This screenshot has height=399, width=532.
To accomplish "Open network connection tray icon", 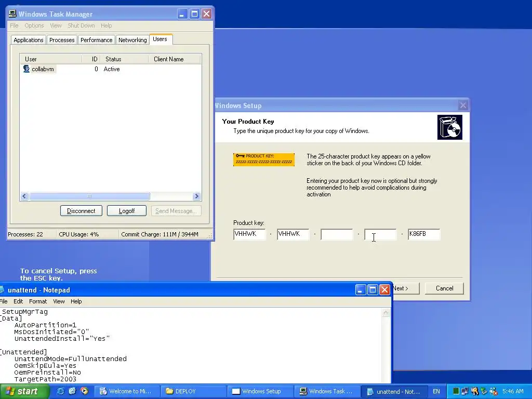I will pos(465,391).
